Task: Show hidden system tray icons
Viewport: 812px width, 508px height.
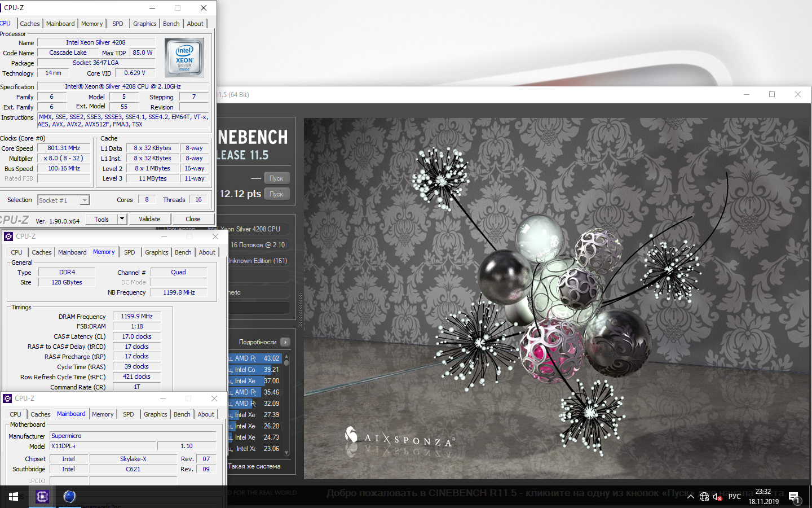Action: point(691,497)
